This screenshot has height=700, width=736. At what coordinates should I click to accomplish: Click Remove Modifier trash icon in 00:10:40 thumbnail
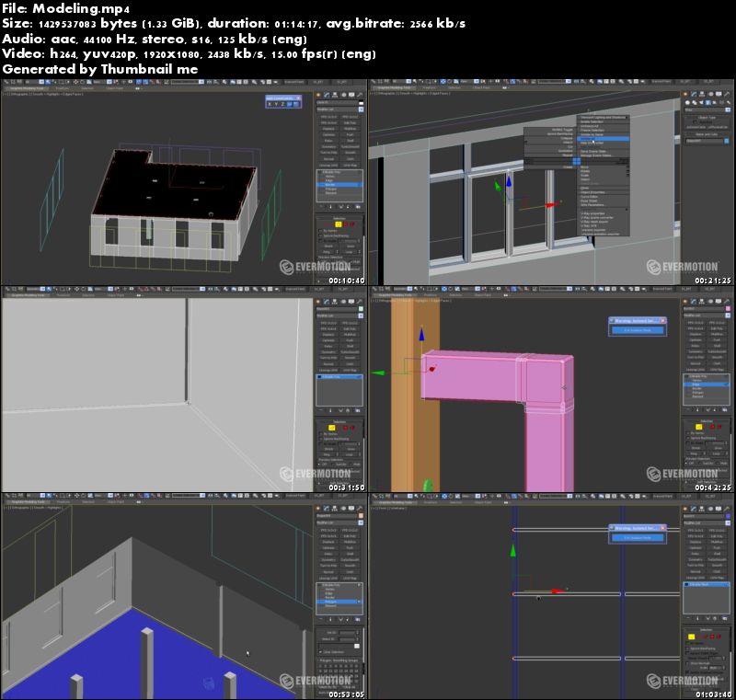coord(348,207)
